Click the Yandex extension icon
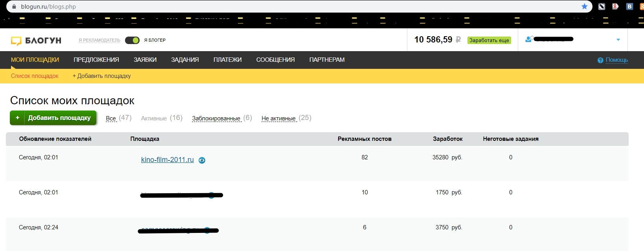Image resolution: width=644 pixels, height=251 pixels. point(615,6)
